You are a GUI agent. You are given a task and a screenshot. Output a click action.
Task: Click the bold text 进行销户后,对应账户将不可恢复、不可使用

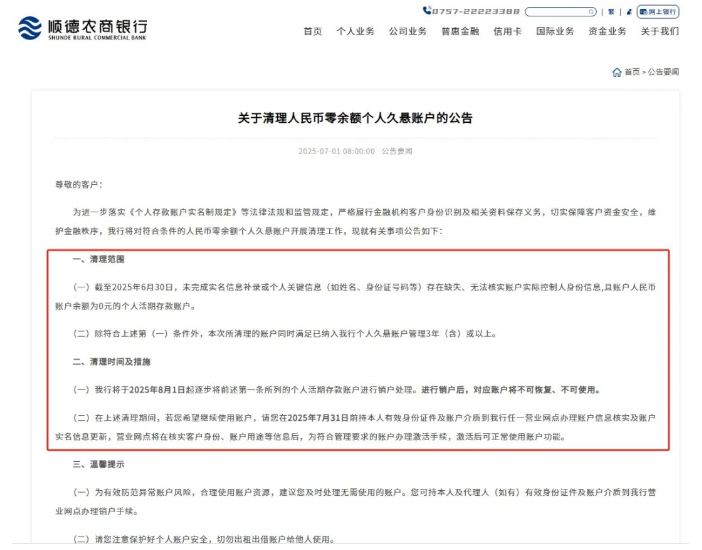click(510, 390)
